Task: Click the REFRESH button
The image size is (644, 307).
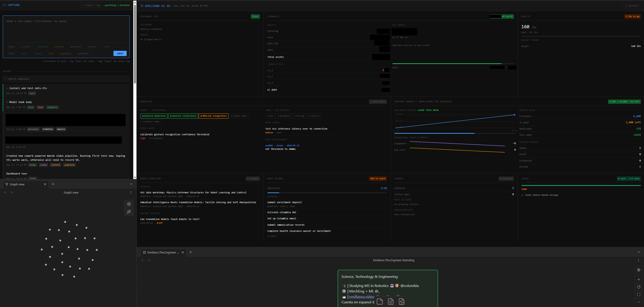Action: 632,6
